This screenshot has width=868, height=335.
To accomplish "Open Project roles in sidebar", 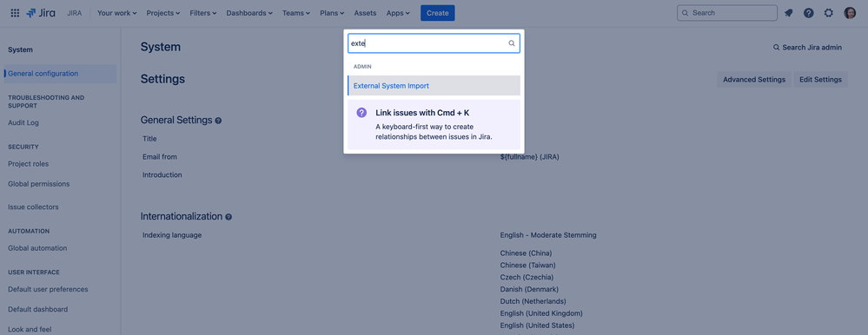I will click(x=28, y=164).
